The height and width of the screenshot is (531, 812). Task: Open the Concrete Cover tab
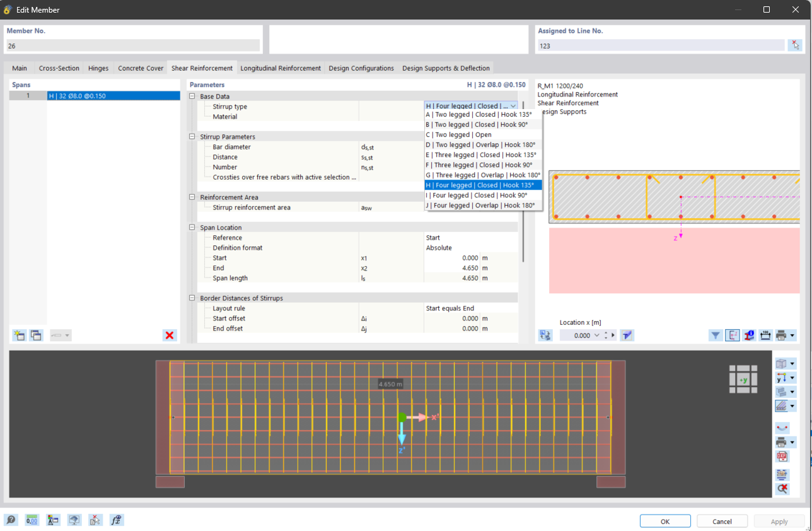click(141, 68)
